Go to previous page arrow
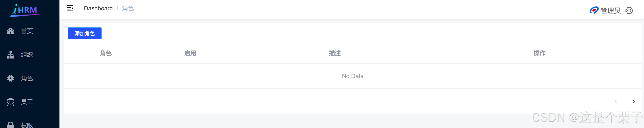This screenshot has width=644, height=128. pyautogui.click(x=616, y=101)
